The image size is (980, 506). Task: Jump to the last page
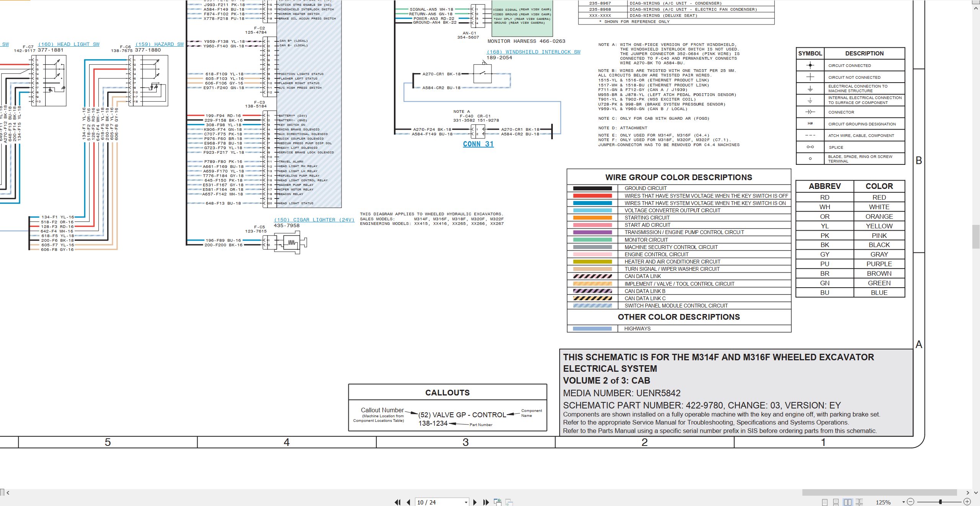[486, 502]
